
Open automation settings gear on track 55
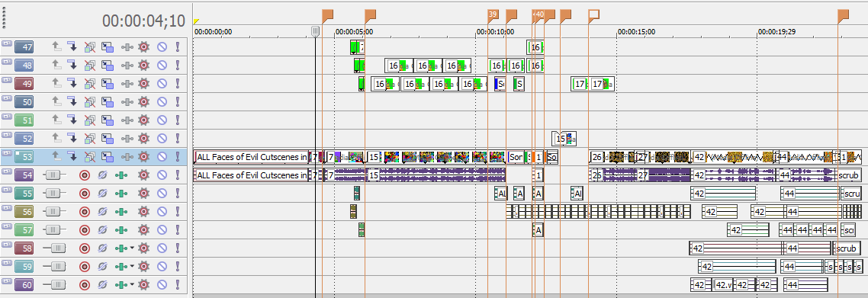point(144,194)
